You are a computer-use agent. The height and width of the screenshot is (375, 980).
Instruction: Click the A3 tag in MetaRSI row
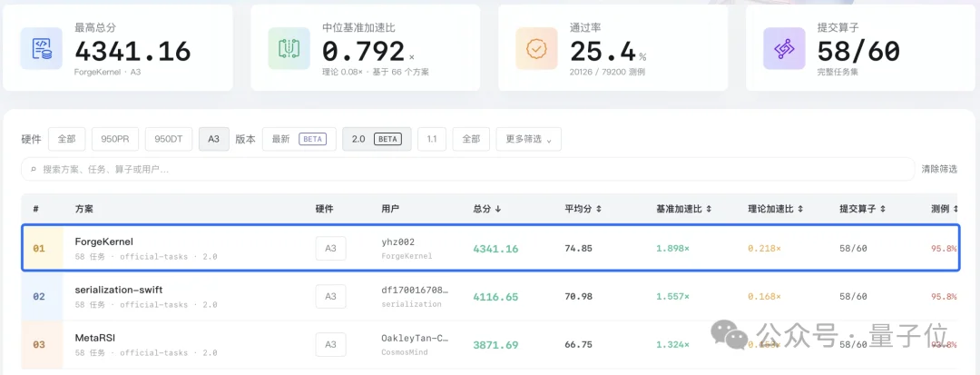pyautogui.click(x=330, y=344)
